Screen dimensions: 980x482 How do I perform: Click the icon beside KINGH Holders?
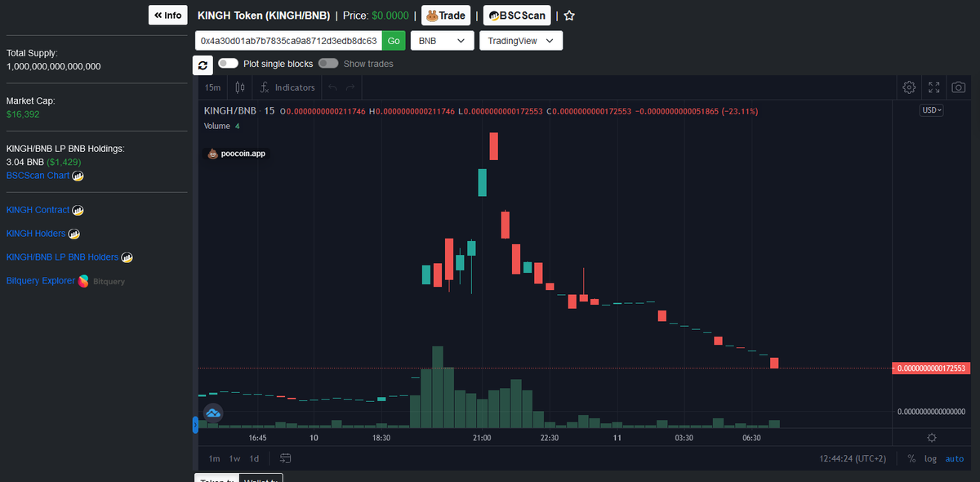74,234
